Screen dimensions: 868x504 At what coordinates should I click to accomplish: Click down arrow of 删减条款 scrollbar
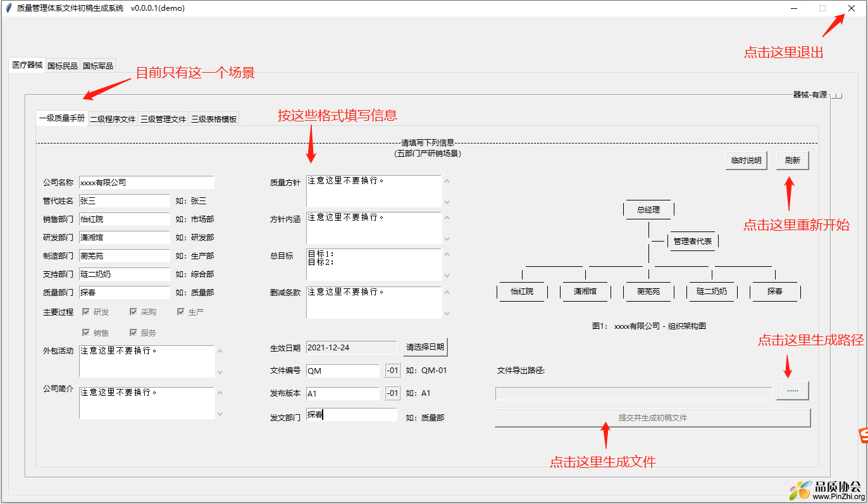[447, 313]
